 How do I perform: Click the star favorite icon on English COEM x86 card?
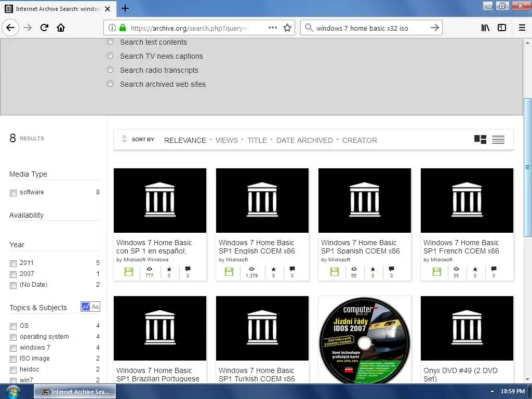273,269
